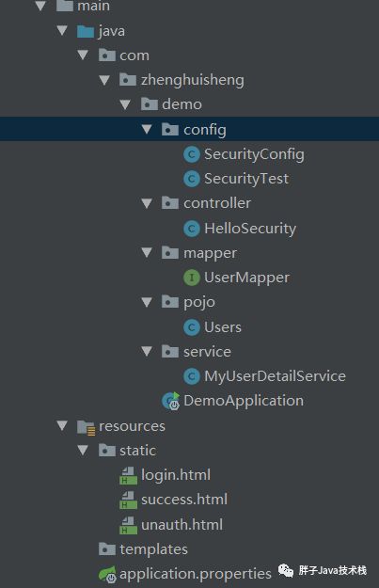Click the SecurityTest class icon
379x588 pixels.
tap(192, 179)
